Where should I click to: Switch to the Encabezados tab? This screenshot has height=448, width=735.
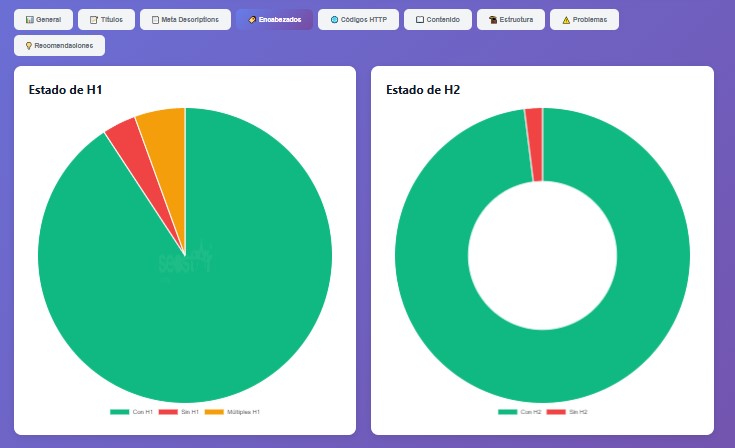275,20
